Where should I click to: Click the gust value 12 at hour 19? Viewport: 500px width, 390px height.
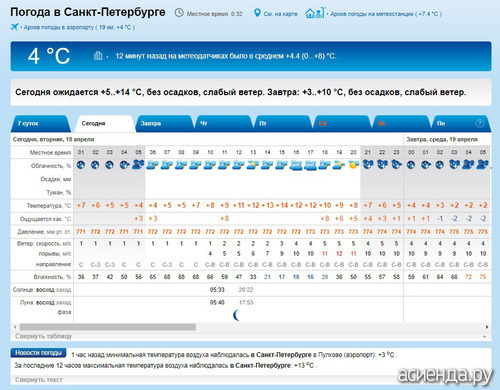(339, 254)
